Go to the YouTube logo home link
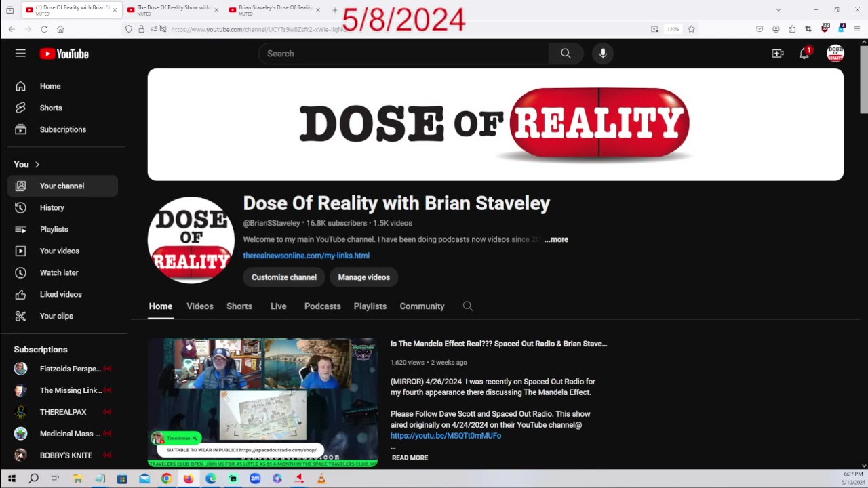Viewport: 868px width, 488px height. click(x=64, y=54)
